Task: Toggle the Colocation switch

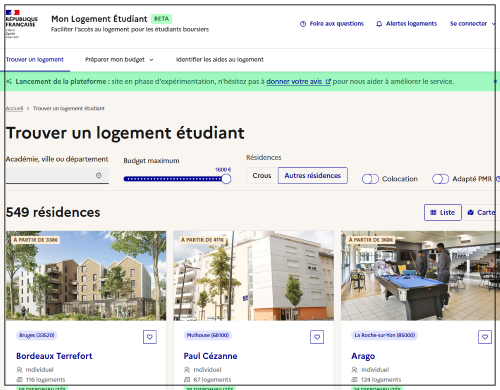Action: 370,179
